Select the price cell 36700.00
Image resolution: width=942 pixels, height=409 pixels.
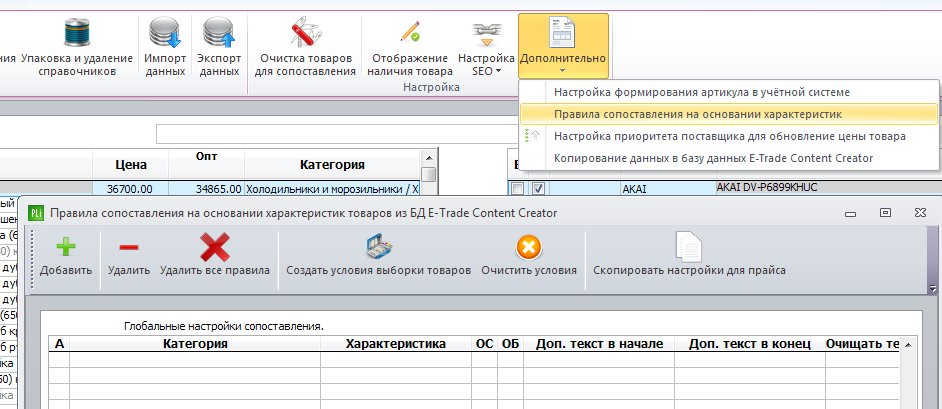click(131, 189)
